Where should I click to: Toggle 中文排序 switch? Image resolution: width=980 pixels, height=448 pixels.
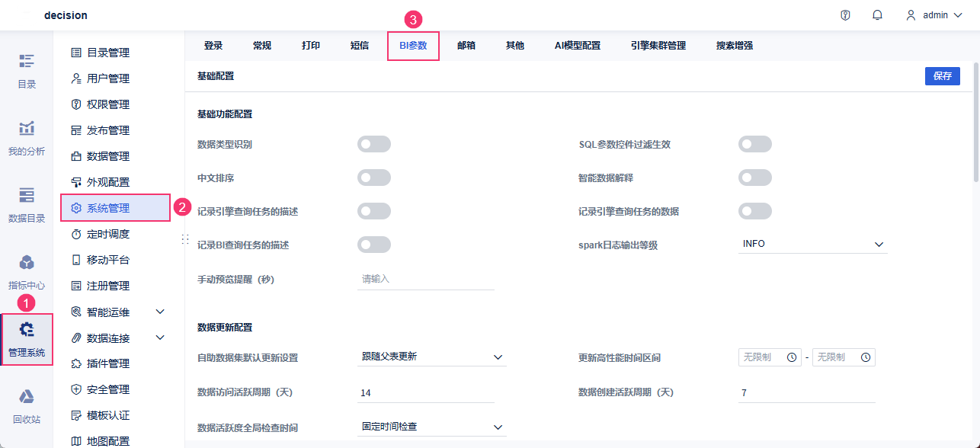[373, 178]
